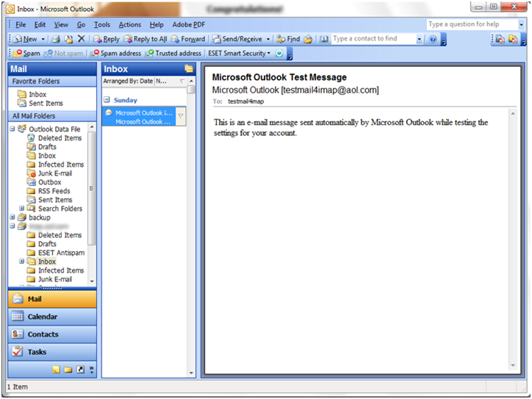Viewport: 532px width, 399px height.
Task: Open contact search dropdown arrow
Action: coord(420,39)
